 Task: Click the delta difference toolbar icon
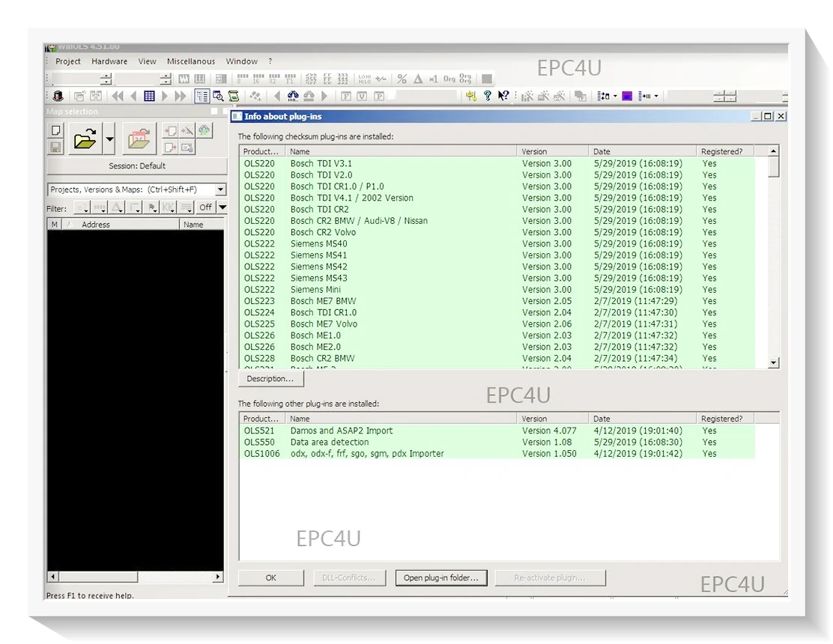(x=418, y=79)
